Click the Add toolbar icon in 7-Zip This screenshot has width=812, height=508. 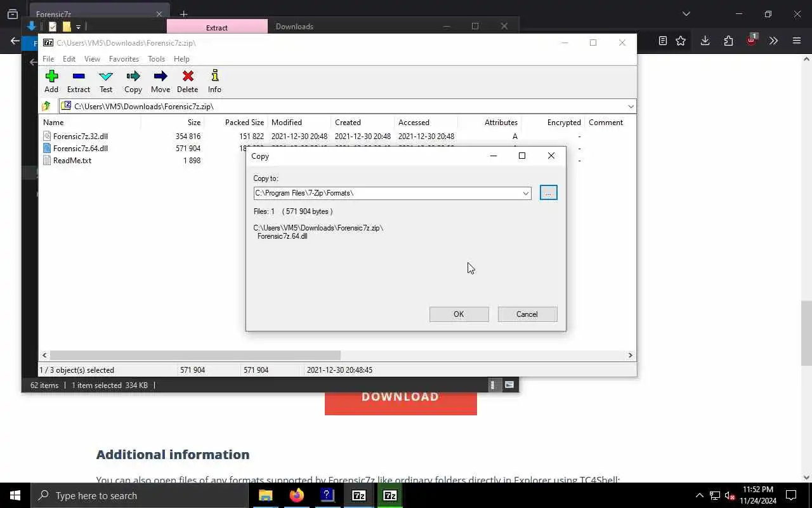(51, 81)
